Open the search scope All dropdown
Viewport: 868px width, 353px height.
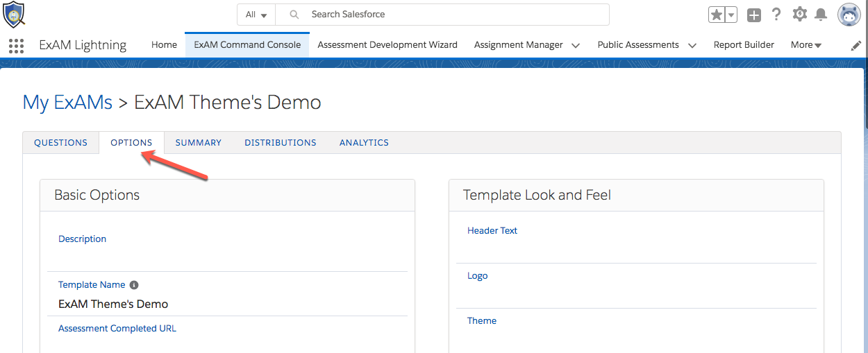[x=256, y=15]
